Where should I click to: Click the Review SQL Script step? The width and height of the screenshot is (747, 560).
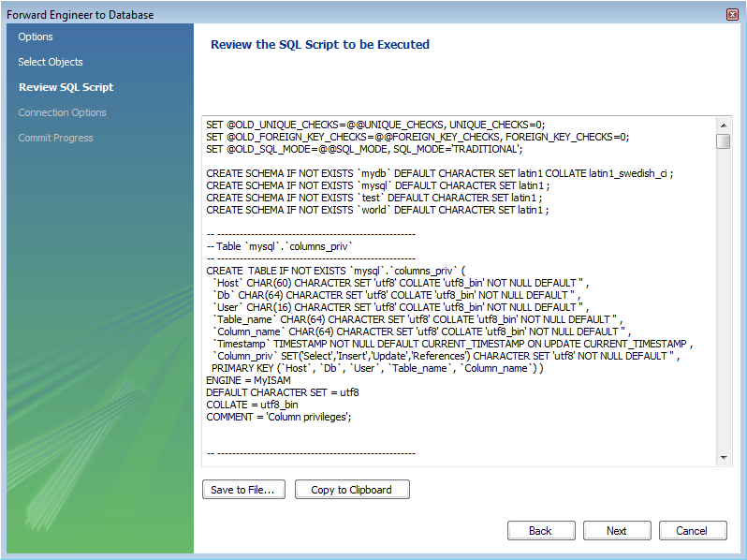(x=66, y=87)
